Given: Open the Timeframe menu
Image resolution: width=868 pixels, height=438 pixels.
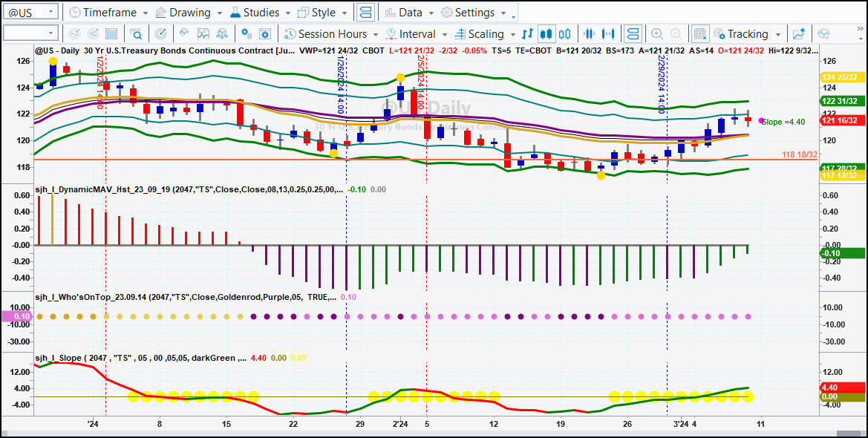Looking at the screenshot, I should (108, 12).
